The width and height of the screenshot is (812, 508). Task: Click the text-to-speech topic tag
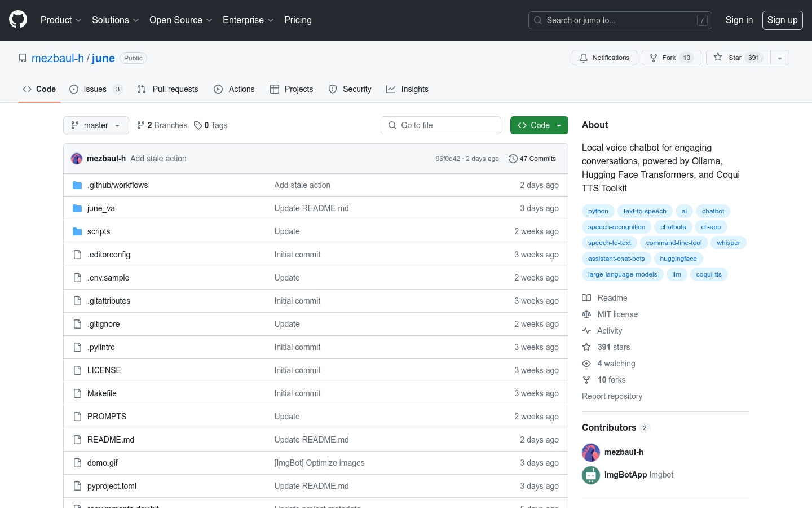(x=645, y=211)
